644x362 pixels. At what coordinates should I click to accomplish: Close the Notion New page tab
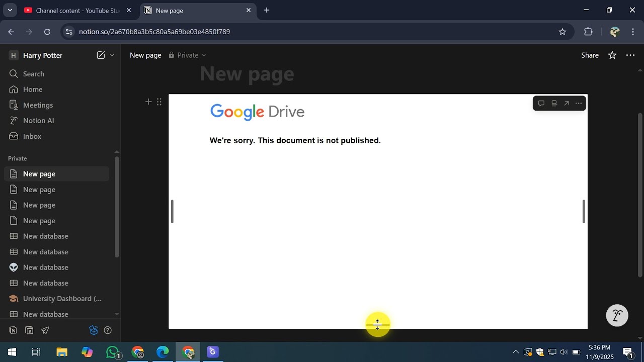pyautogui.click(x=248, y=10)
